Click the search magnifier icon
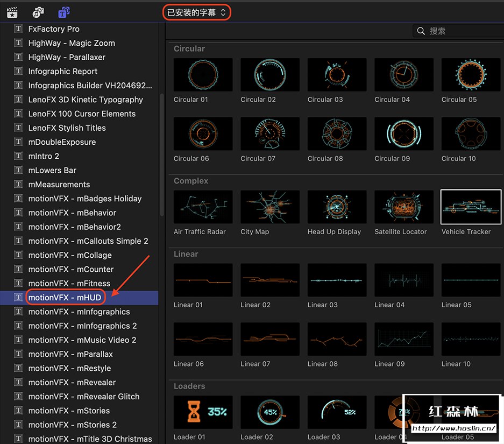This screenshot has width=504, height=444. pos(421,31)
